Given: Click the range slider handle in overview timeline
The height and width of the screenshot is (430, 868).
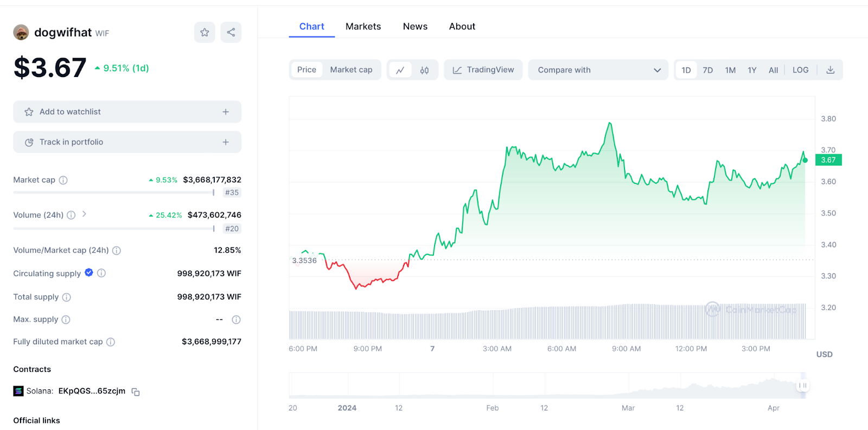Looking at the screenshot, I should click(803, 386).
